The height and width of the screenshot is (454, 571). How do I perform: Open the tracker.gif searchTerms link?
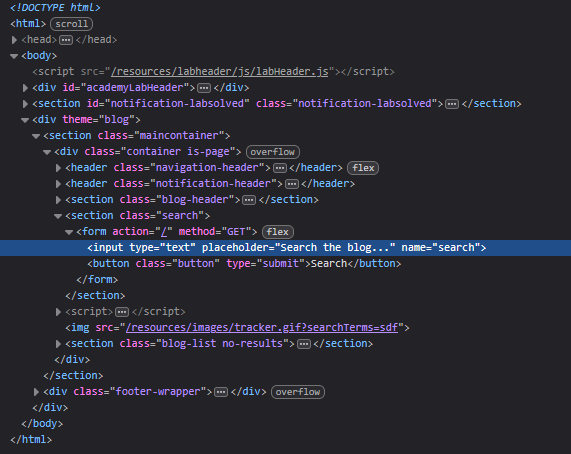261,328
